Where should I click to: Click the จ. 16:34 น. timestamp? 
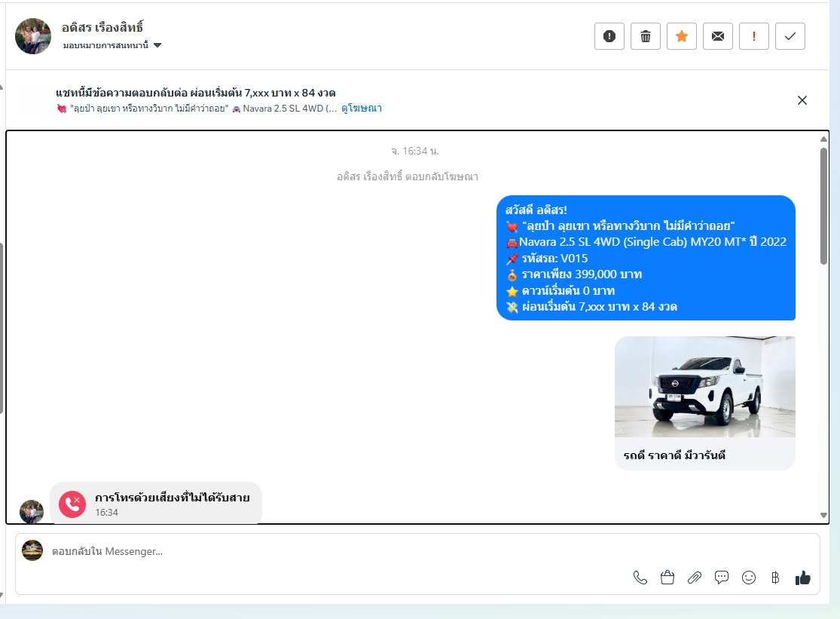tap(414, 151)
